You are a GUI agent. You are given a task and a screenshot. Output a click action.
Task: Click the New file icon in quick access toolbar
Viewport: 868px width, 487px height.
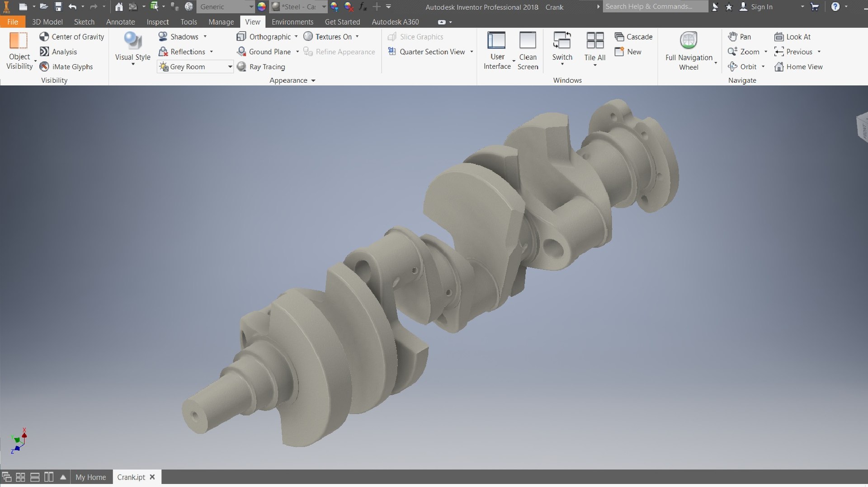point(23,7)
